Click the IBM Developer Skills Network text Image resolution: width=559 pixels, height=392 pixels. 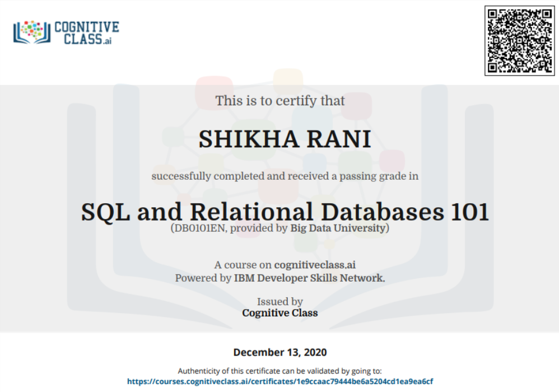tap(309, 278)
